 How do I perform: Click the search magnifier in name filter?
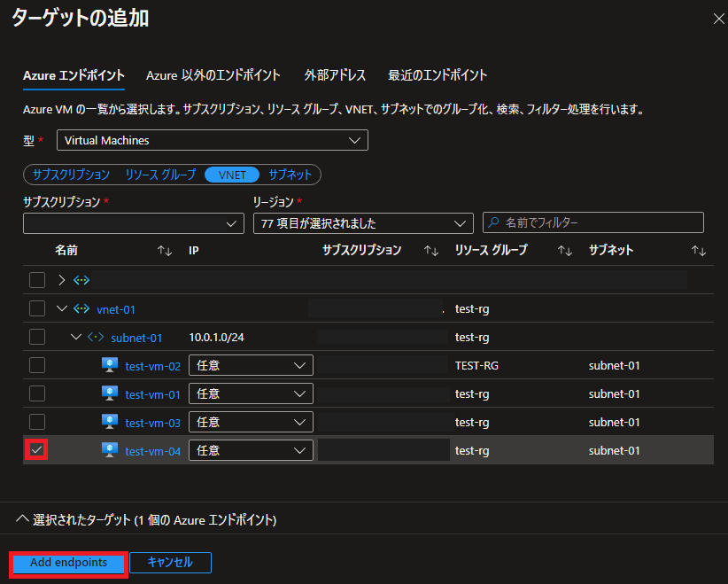[493, 222]
